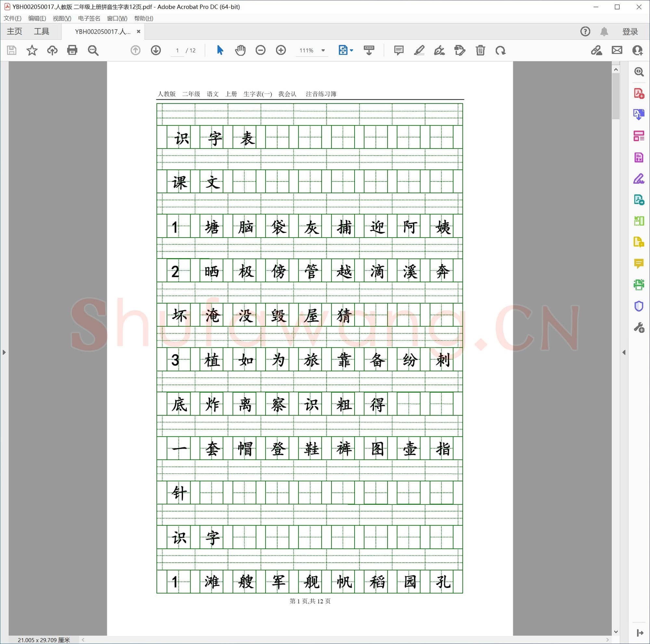
Task: Activate the selection arrow tool
Action: coord(220,50)
